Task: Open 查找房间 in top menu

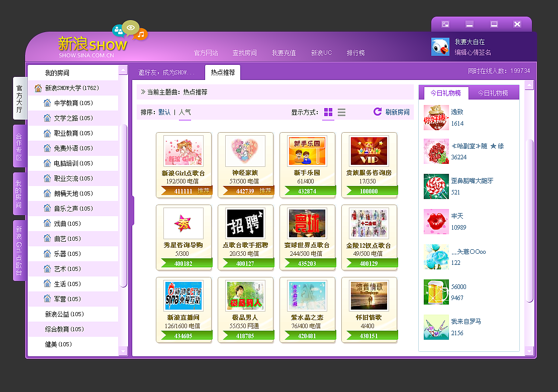Action: (244, 53)
